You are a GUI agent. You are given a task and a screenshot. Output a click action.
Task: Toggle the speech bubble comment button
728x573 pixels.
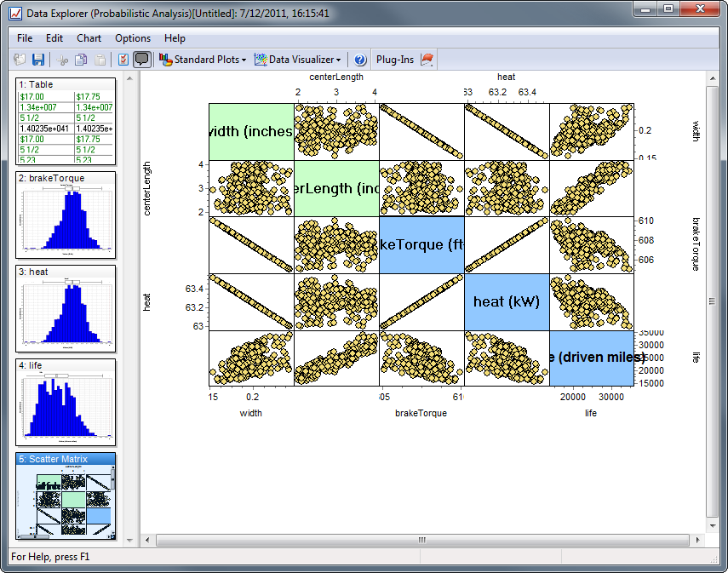click(x=142, y=60)
